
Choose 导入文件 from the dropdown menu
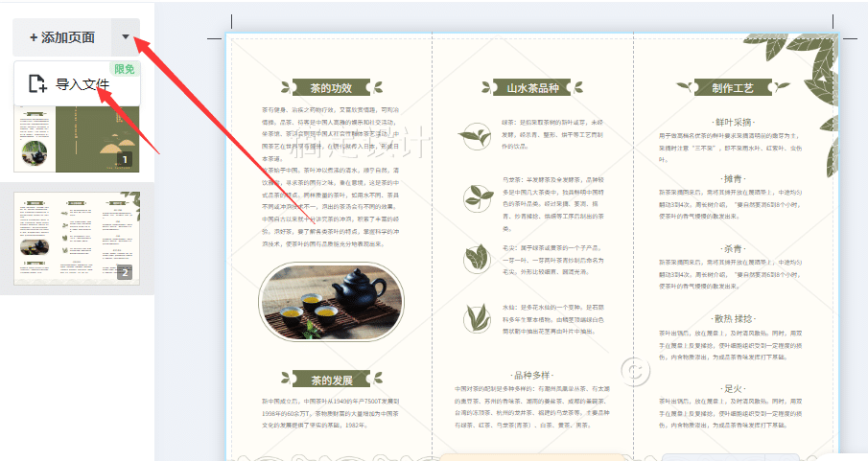pos(77,83)
